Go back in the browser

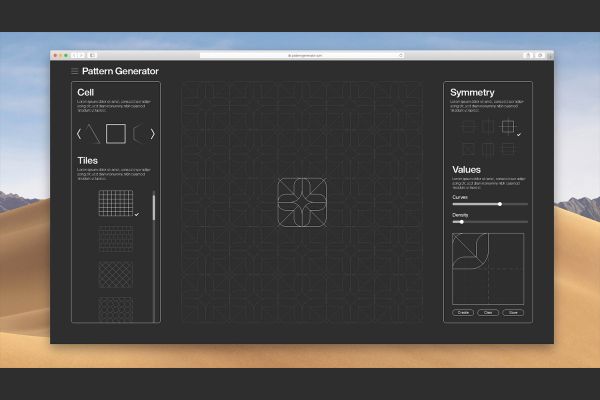point(74,56)
